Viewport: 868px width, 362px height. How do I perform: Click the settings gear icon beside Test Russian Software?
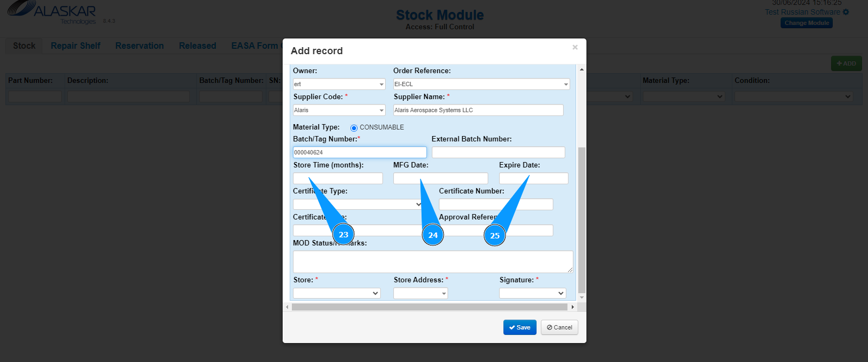[846, 12]
